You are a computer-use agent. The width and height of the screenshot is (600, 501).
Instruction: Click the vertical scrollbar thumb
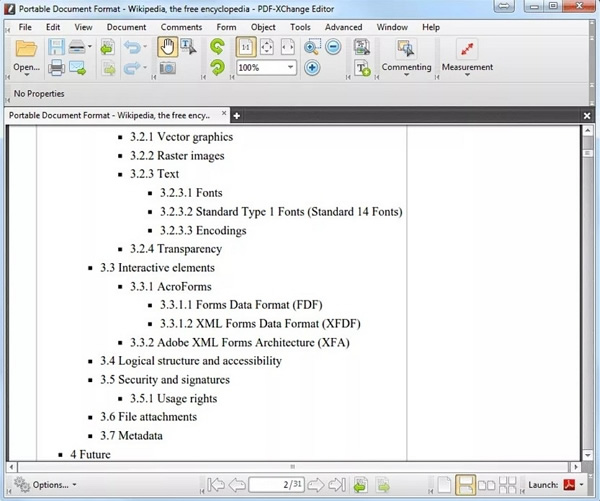588,153
